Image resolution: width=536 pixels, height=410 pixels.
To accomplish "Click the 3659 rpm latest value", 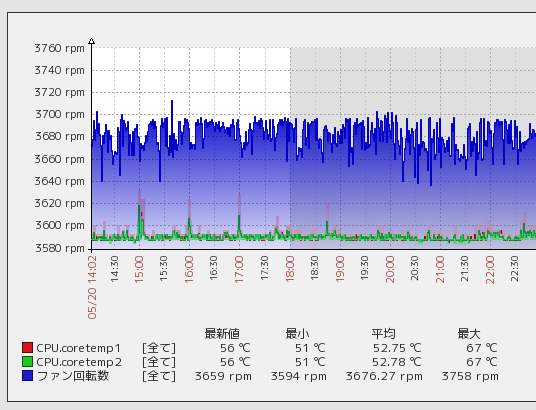I will click(223, 376).
